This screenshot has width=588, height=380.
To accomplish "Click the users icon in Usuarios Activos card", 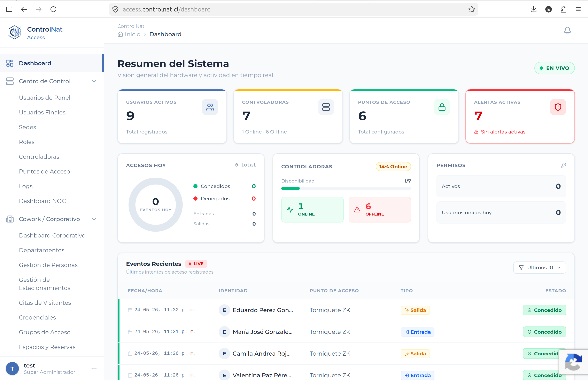I will 210,107.
